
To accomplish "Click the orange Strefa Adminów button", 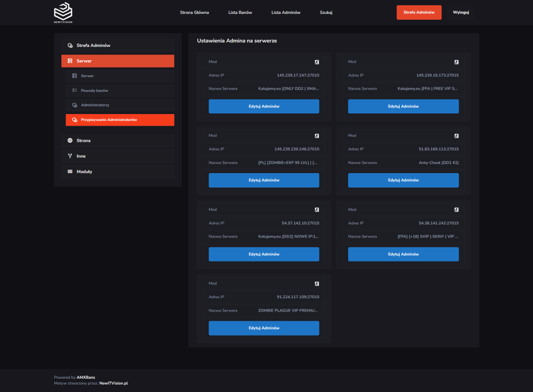I will coord(419,12).
